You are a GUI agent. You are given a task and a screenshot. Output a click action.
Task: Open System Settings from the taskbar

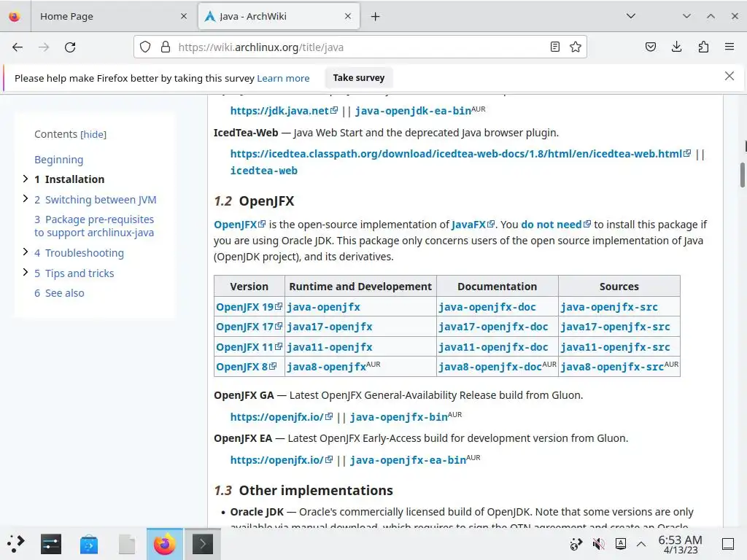51,543
